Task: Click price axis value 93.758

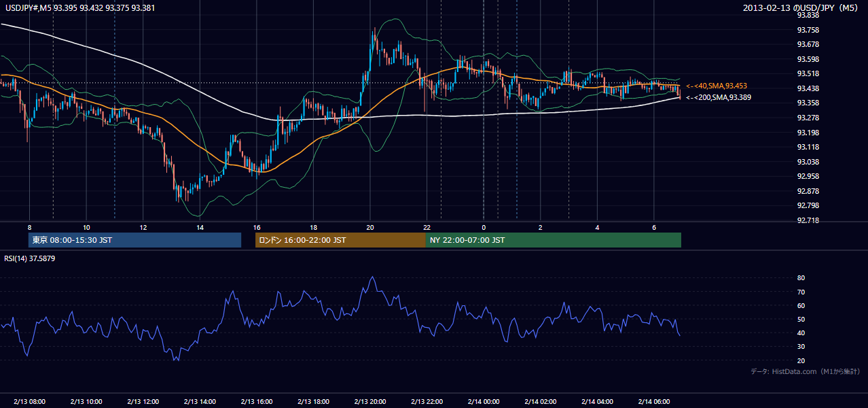Action: [x=808, y=30]
